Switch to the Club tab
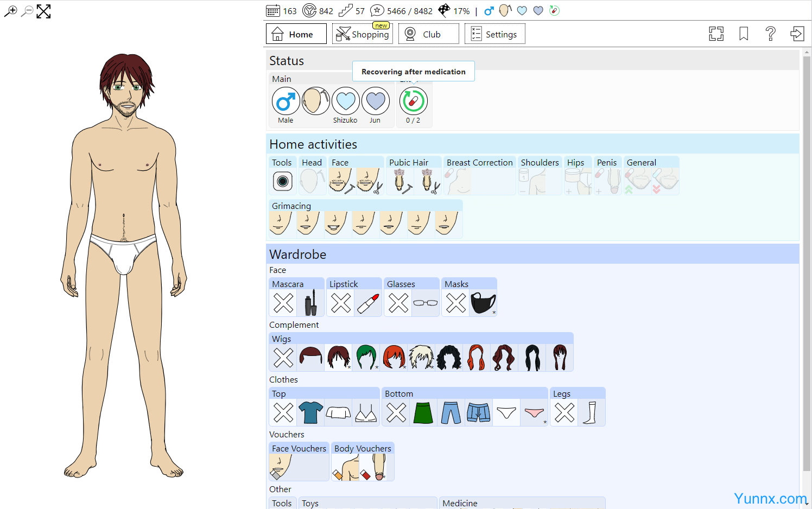812x509 pixels. [x=429, y=34]
